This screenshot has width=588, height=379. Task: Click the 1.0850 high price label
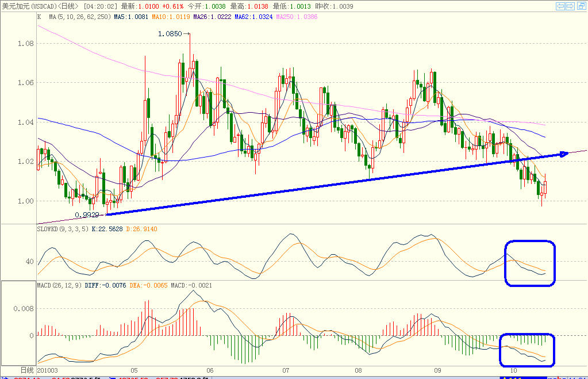click(x=170, y=34)
